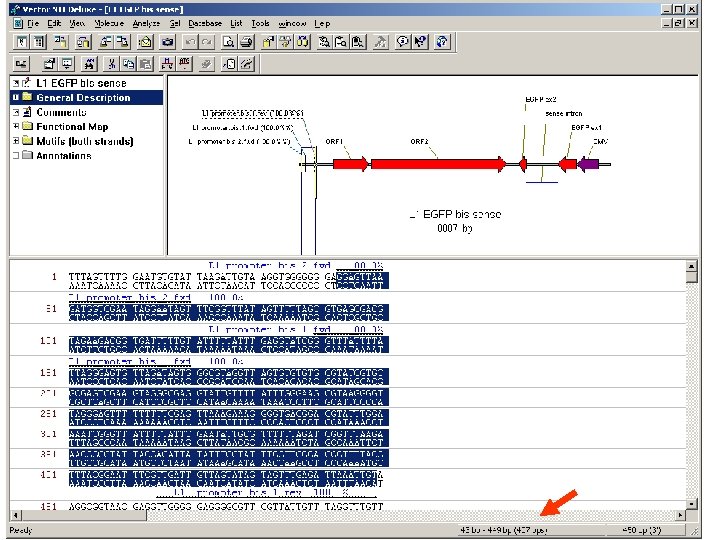The width and height of the screenshot is (720, 540).
Task: Click the Undo toolbar icon
Action: [x=190, y=42]
